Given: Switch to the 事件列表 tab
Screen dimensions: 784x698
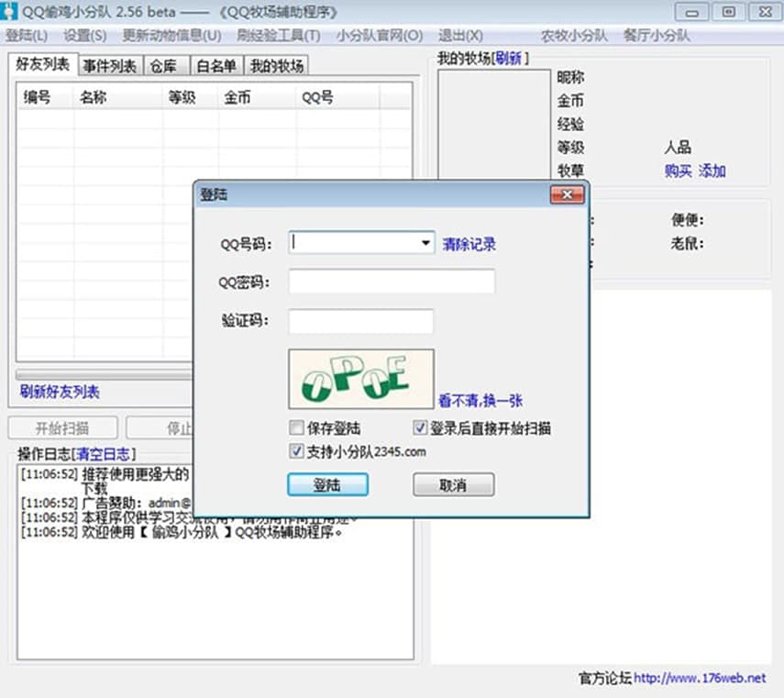Looking at the screenshot, I should [x=110, y=66].
